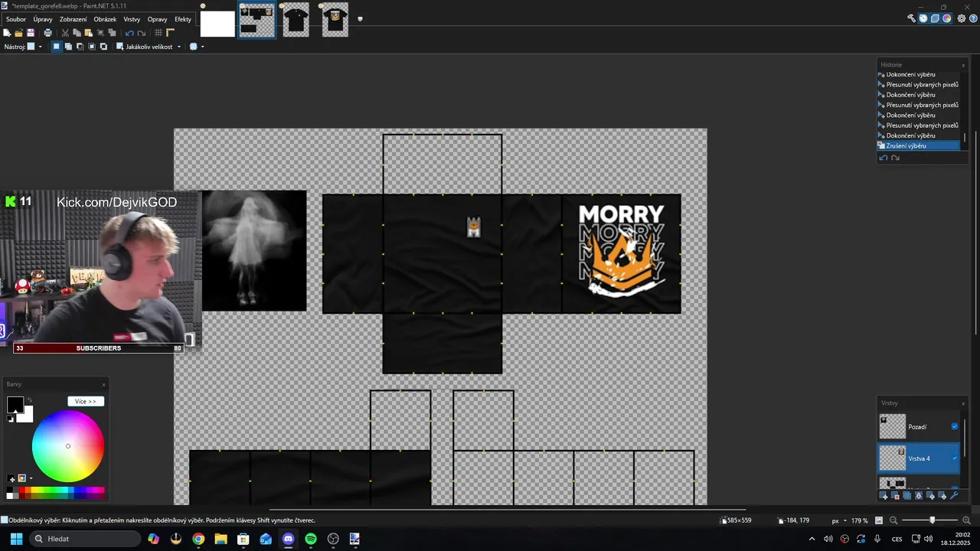Paste from clipboard with the Paste icon
980x551 pixels.
pyautogui.click(x=88, y=33)
